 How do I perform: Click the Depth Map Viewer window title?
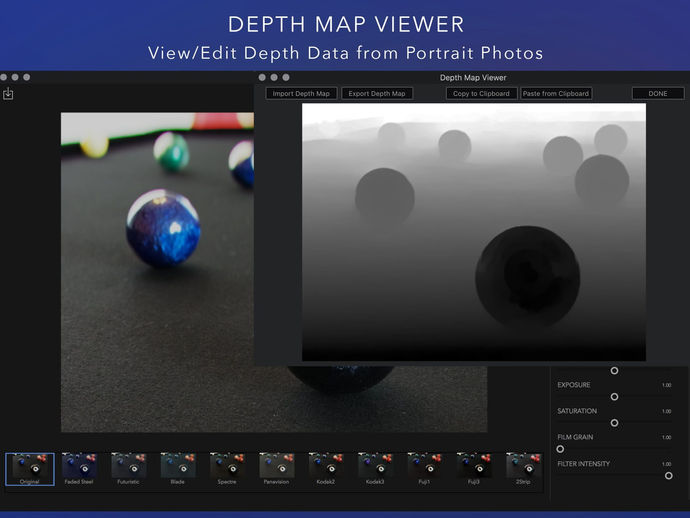tap(473, 77)
